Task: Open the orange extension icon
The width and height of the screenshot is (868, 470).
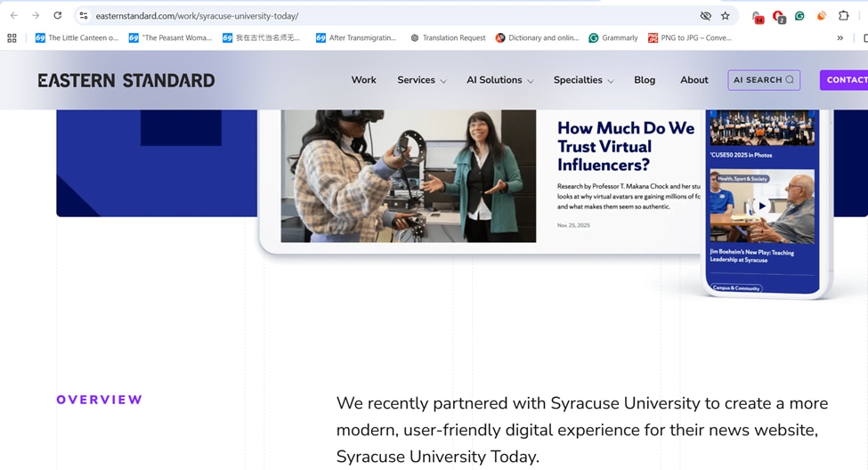Action: pos(822,15)
